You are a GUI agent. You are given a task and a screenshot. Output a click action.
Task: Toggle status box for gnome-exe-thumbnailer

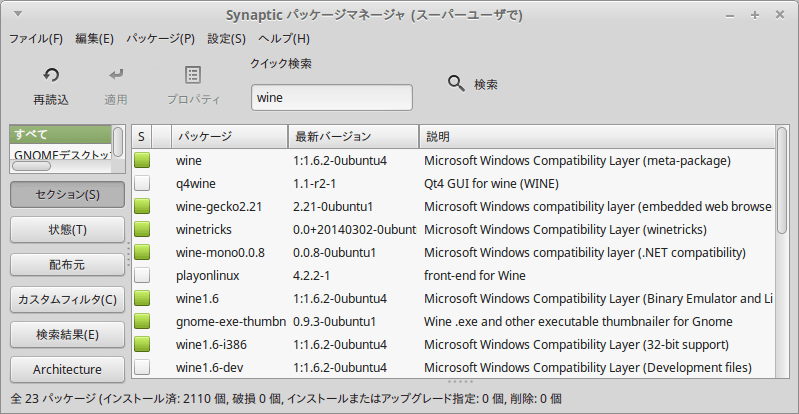(x=142, y=321)
